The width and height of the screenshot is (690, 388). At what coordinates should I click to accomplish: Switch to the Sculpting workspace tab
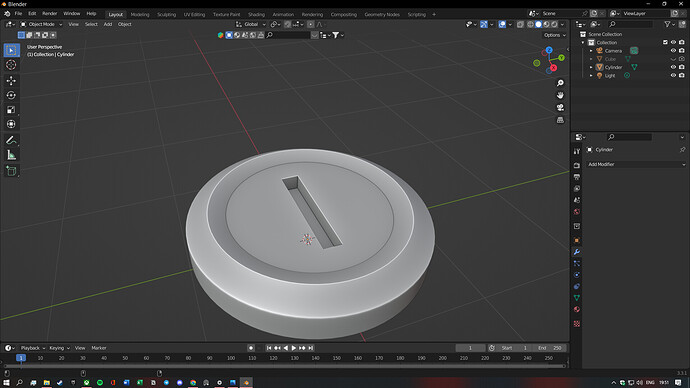coord(166,15)
